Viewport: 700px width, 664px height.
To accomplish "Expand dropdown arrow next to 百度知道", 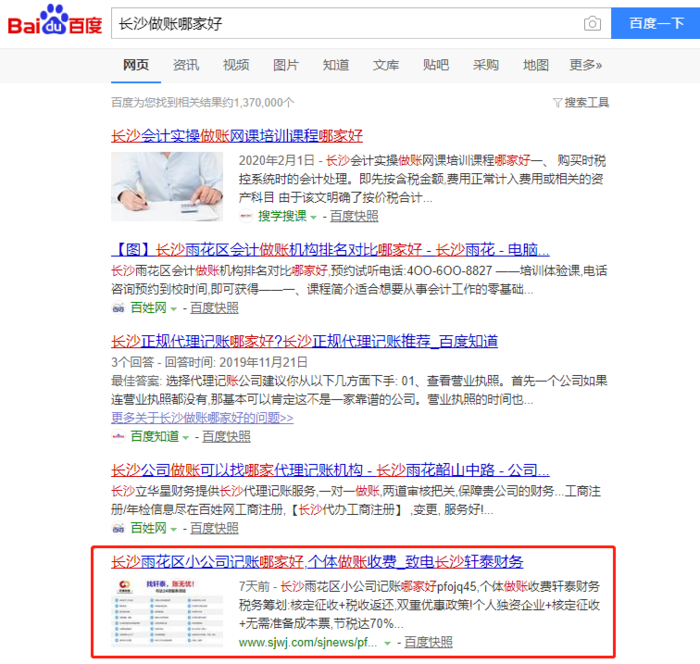I will 186,438.
